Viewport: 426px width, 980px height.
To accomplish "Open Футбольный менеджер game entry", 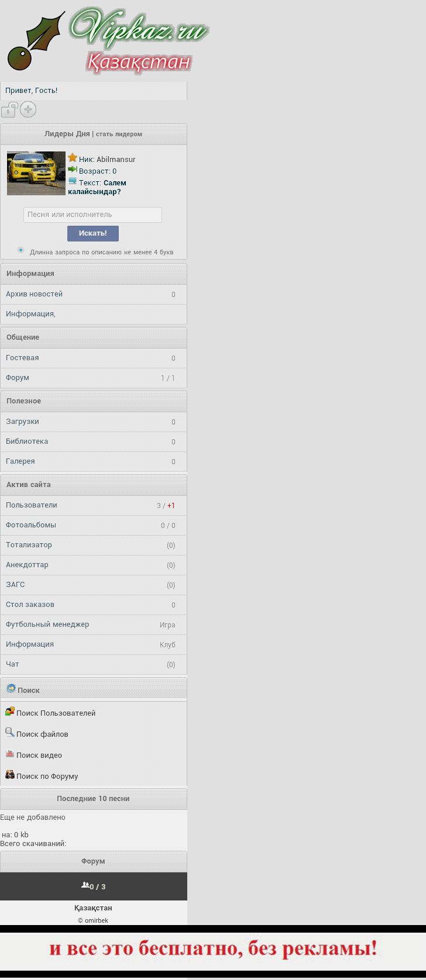I will [47, 624].
